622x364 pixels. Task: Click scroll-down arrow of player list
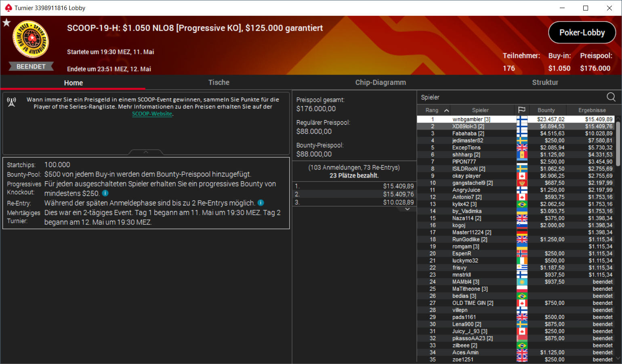pos(618,358)
